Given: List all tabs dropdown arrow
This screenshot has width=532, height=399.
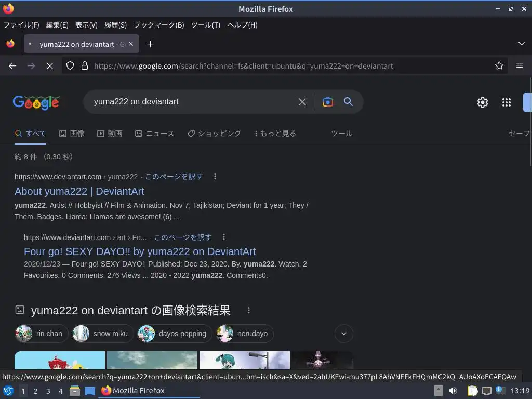Looking at the screenshot, I should tap(521, 44).
